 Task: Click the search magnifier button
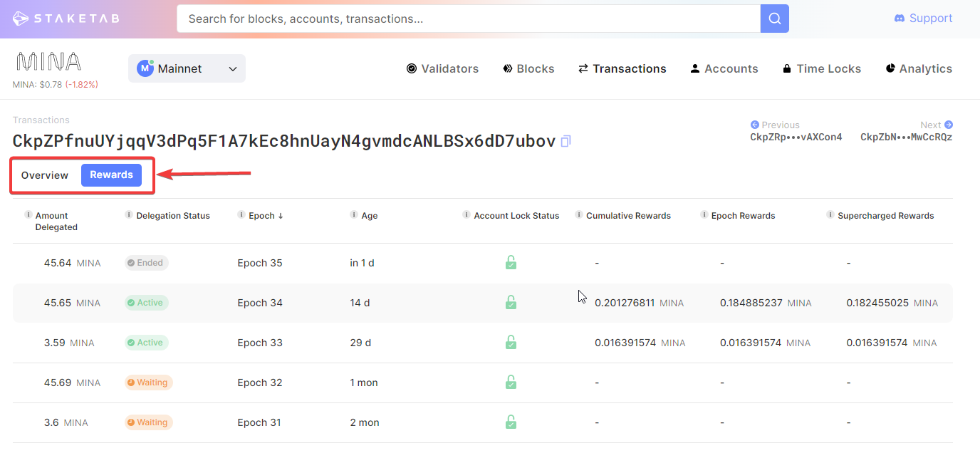pyautogui.click(x=775, y=19)
